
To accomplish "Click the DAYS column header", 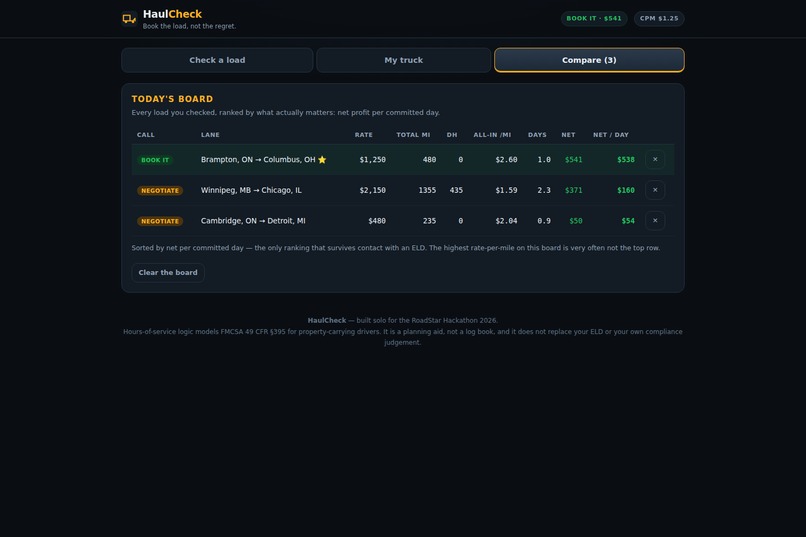I will [x=537, y=135].
